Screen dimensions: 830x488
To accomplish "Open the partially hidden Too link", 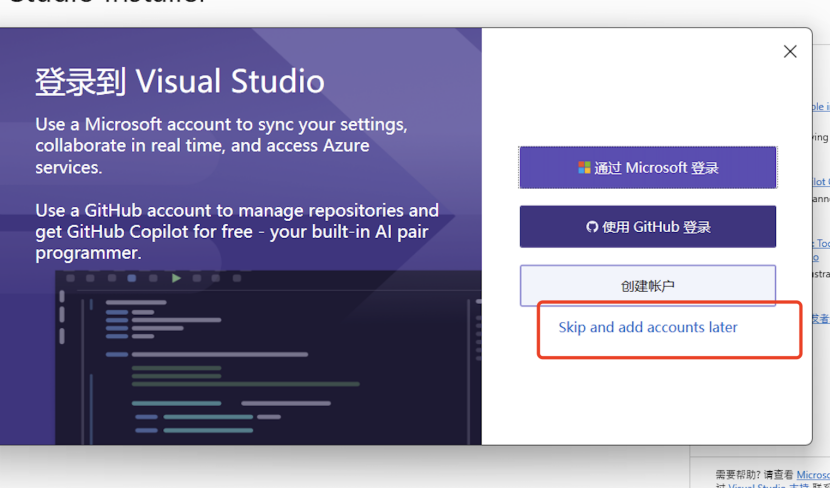I will [x=822, y=243].
